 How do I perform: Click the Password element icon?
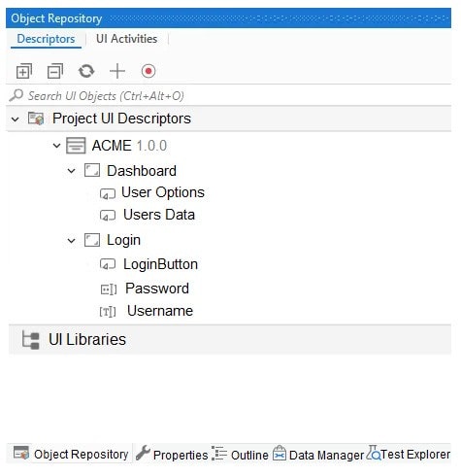pos(109,289)
